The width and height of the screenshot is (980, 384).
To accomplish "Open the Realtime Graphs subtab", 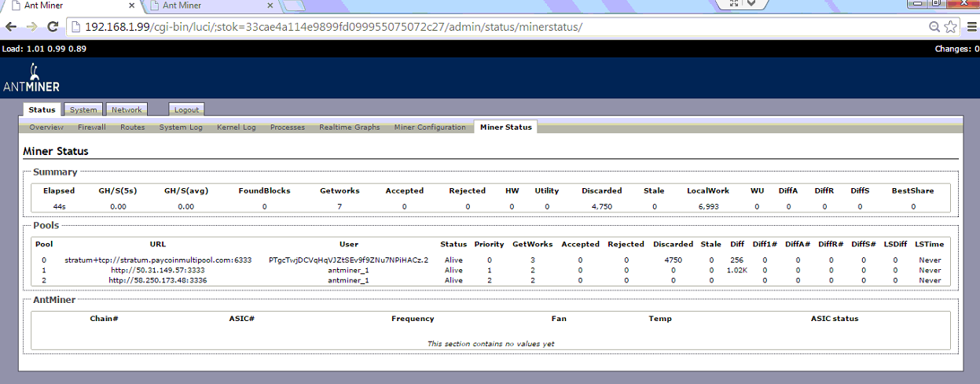I will pos(350,127).
